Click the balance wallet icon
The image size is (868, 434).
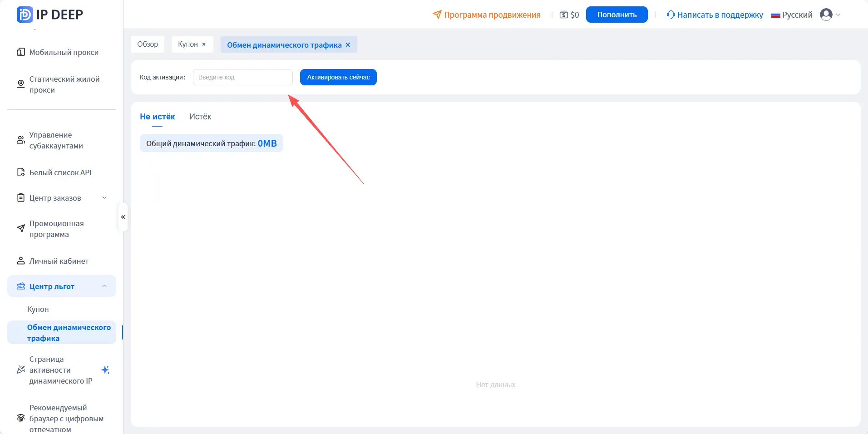pos(564,15)
